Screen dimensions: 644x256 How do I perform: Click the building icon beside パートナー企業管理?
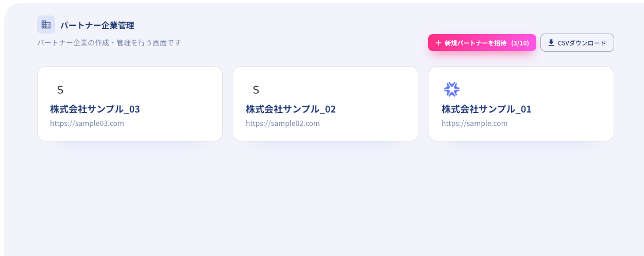[x=46, y=24]
